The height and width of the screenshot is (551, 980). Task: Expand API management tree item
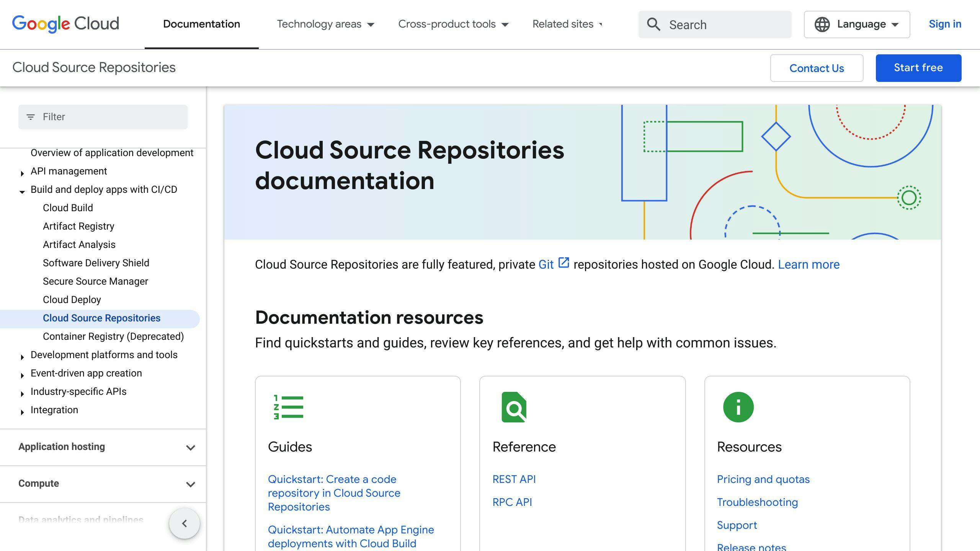pos(22,173)
